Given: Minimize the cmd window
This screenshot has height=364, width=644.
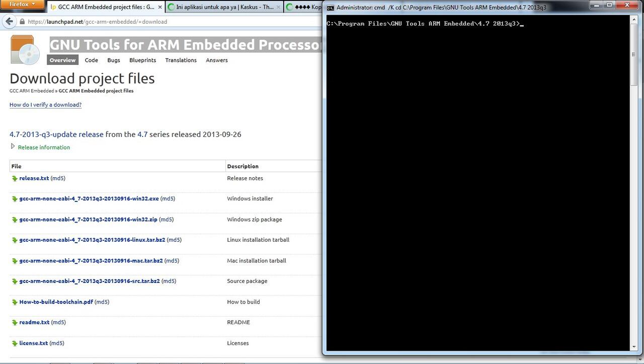Looking at the screenshot, I should point(598,5).
